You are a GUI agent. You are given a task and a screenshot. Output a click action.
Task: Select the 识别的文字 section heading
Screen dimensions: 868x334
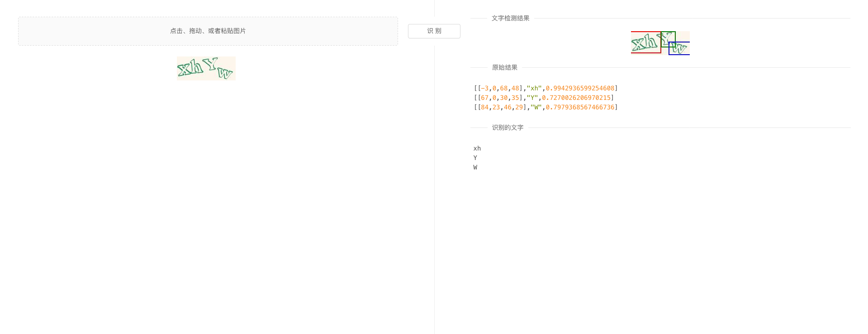click(x=508, y=127)
